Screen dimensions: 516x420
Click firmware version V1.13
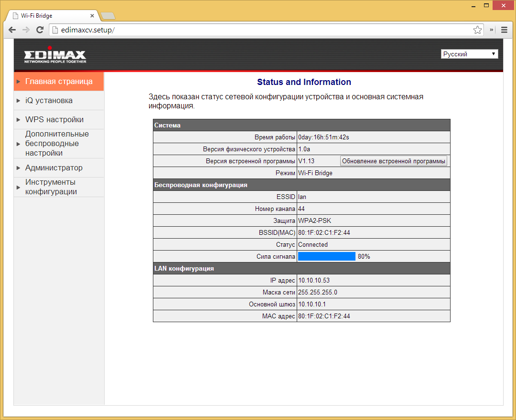[306, 161]
